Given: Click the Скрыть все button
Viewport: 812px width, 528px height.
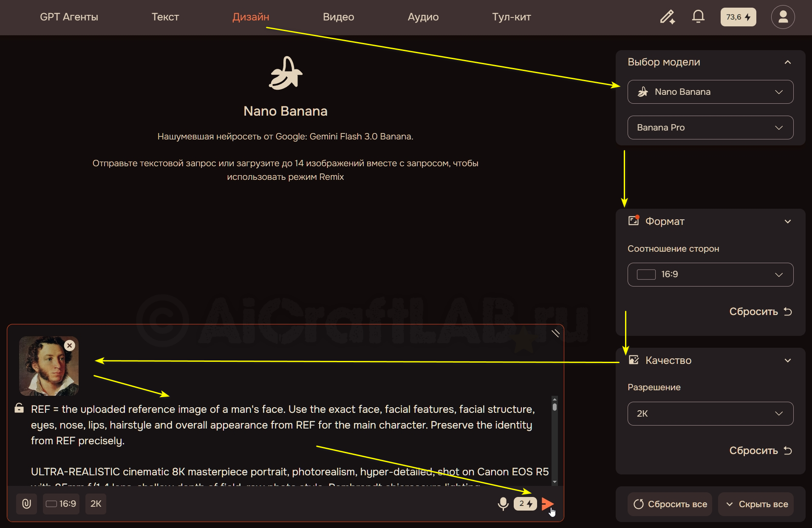Looking at the screenshot, I should point(756,504).
